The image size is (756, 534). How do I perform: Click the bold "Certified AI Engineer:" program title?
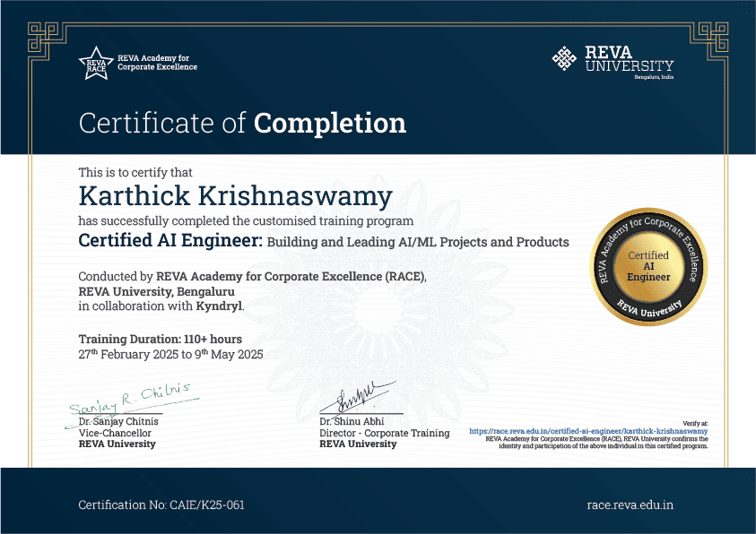170,240
